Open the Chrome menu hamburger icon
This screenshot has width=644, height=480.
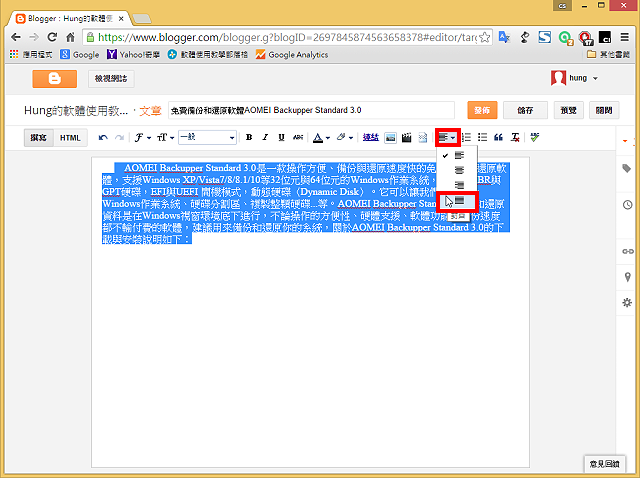625,37
